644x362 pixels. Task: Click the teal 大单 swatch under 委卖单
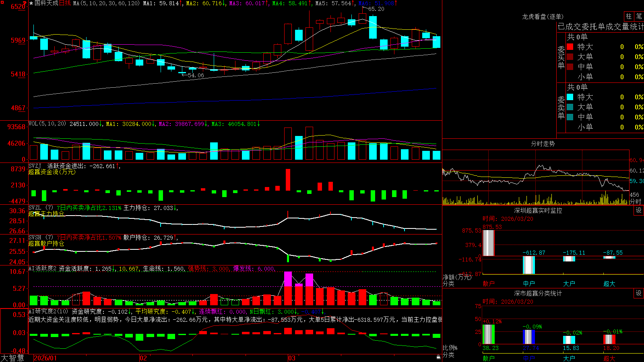click(x=570, y=107)
